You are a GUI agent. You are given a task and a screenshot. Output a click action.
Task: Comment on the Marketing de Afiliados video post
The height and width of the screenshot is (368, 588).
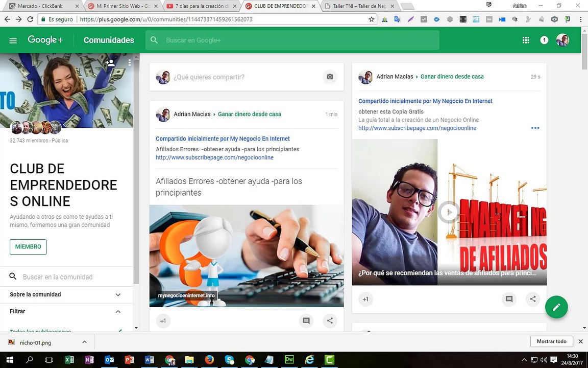point(509,299)
